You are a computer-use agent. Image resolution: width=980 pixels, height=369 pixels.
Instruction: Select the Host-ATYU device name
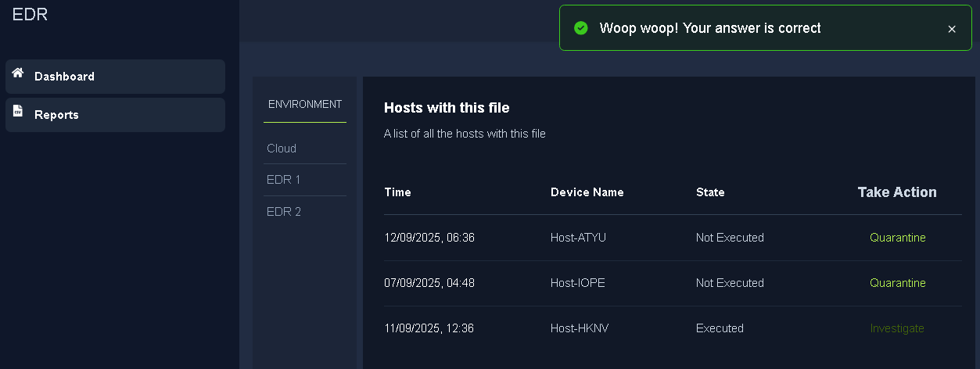tap(578, 238)
